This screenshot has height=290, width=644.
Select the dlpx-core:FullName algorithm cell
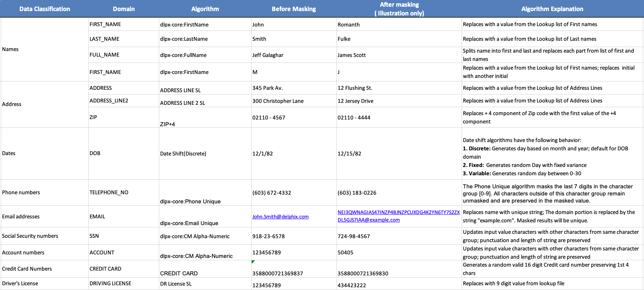pyautogui.click(x=183, y=55)
